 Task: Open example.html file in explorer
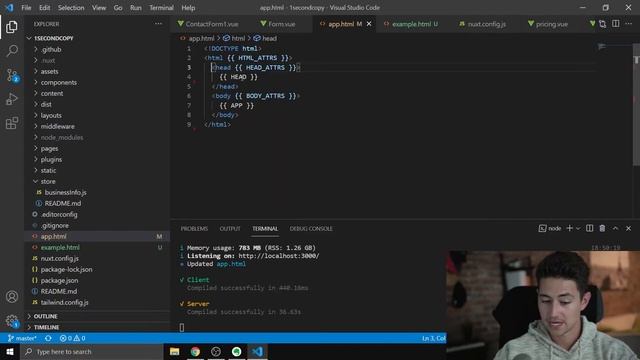point(60,247)
